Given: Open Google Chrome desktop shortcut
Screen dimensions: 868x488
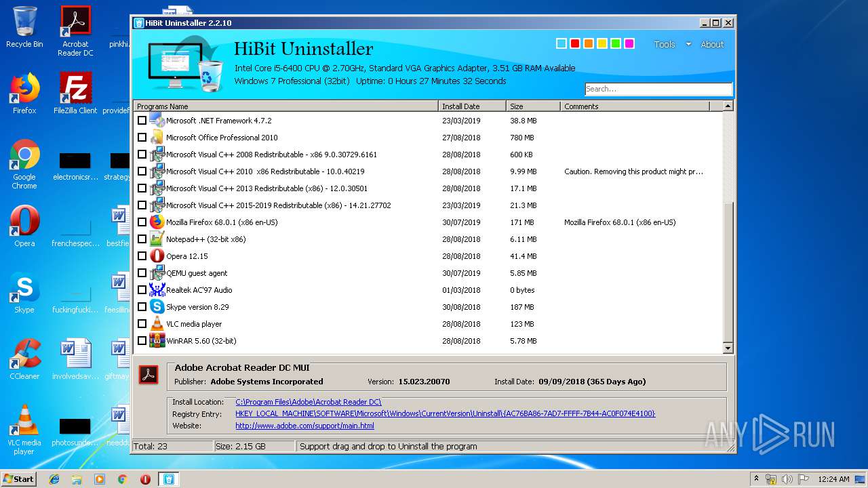Looking at the screenshot, I should point(24,164).
